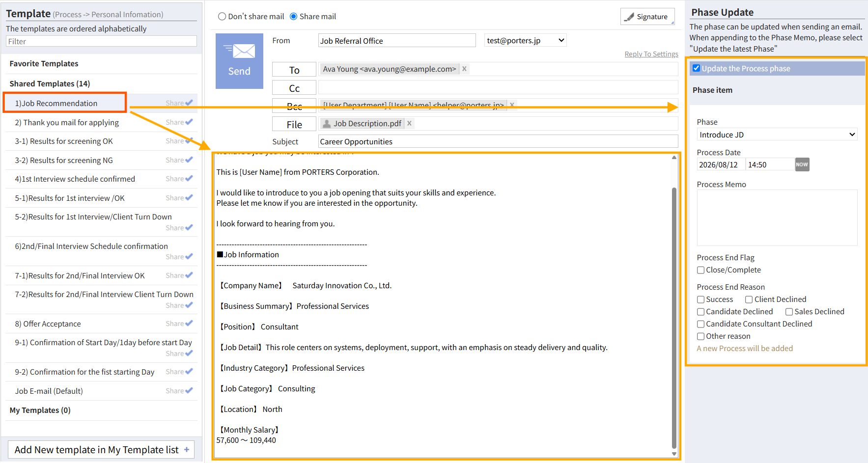Open the From address test@porters.jp dropdown

tap(526, 40)
